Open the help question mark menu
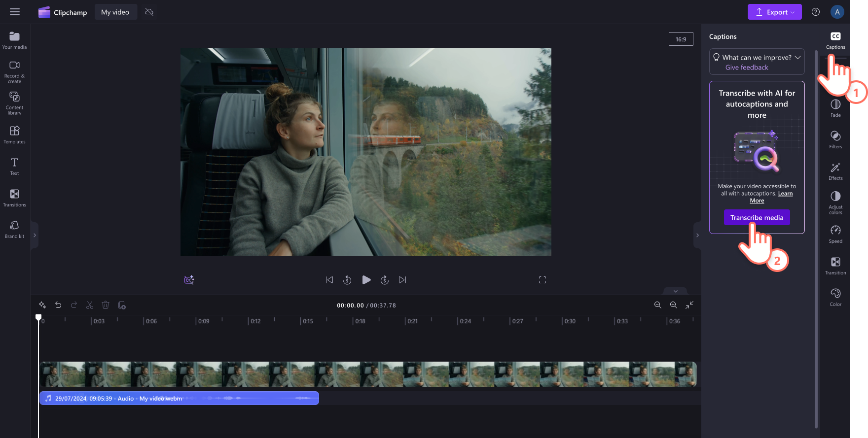 [816, 12]
